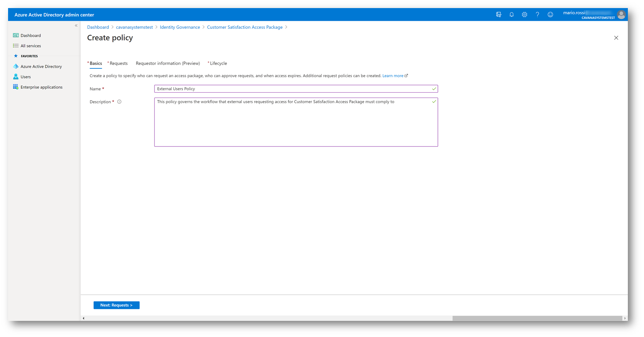Click the mario.rossi account name
Viewport: 644px width, 337px height.
click(574, 13)
